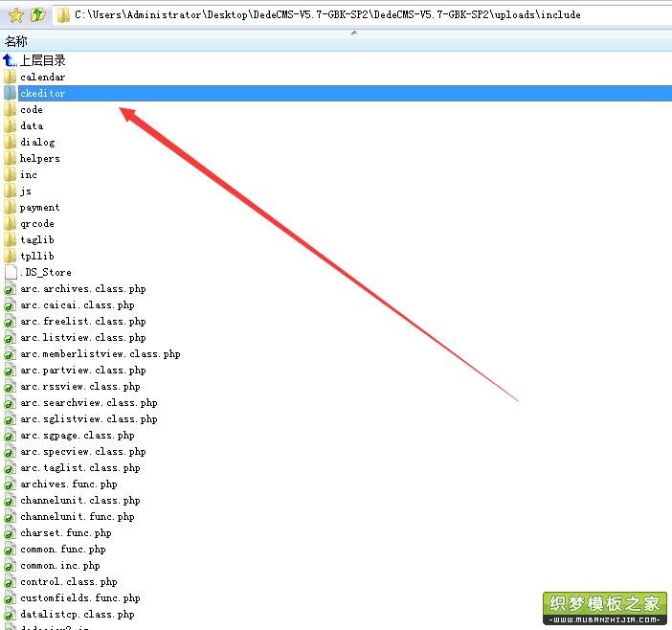Click the arc.partview.class.php file icon
Screen dimensions: 672x630
click(x=11, y=371)
